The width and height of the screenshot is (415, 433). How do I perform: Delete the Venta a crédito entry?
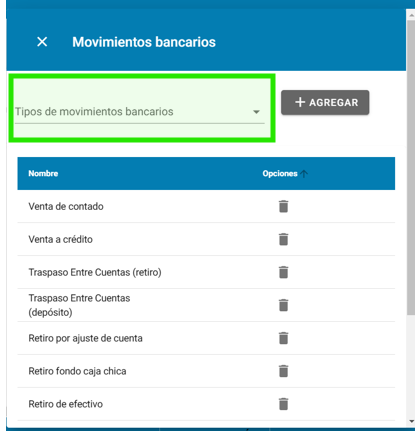click(x=283, y=239)
